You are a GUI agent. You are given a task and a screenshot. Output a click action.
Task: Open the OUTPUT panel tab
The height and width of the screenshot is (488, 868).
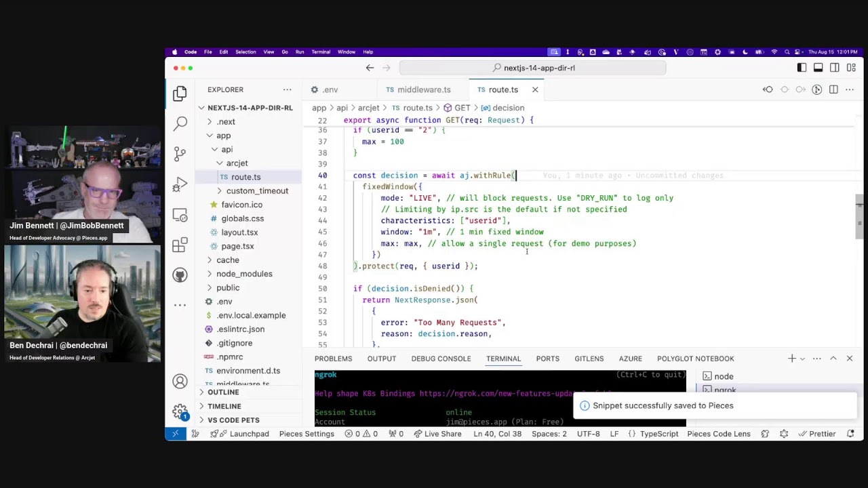382,359
